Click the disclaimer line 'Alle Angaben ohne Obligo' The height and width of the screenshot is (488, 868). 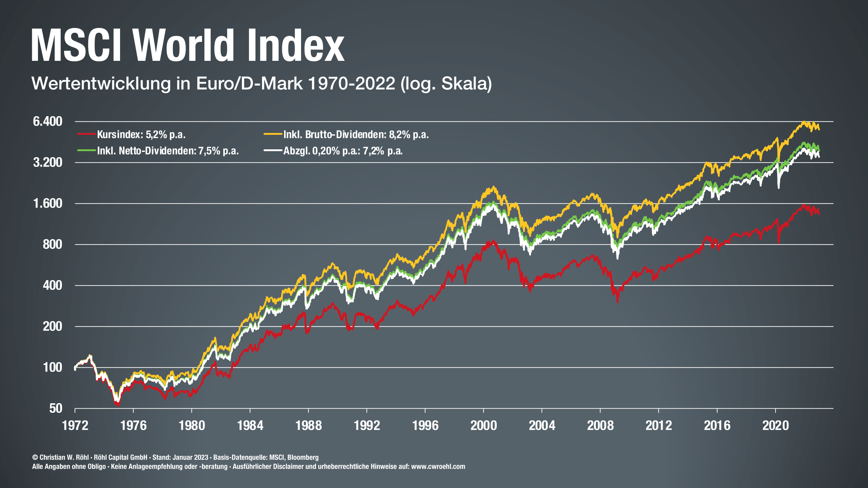pyautogui.click(x=69, y=467)
